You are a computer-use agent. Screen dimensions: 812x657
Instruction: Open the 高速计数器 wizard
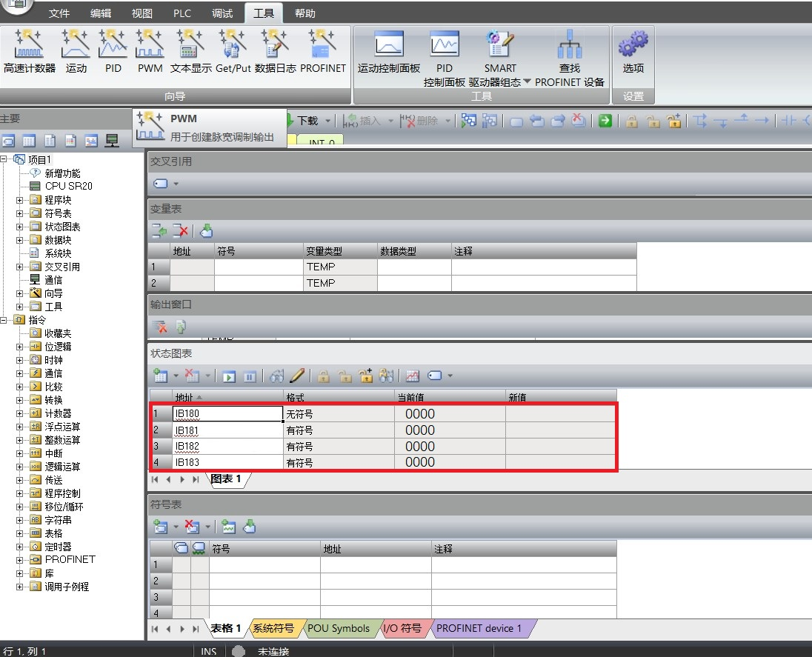coord(29,50)
